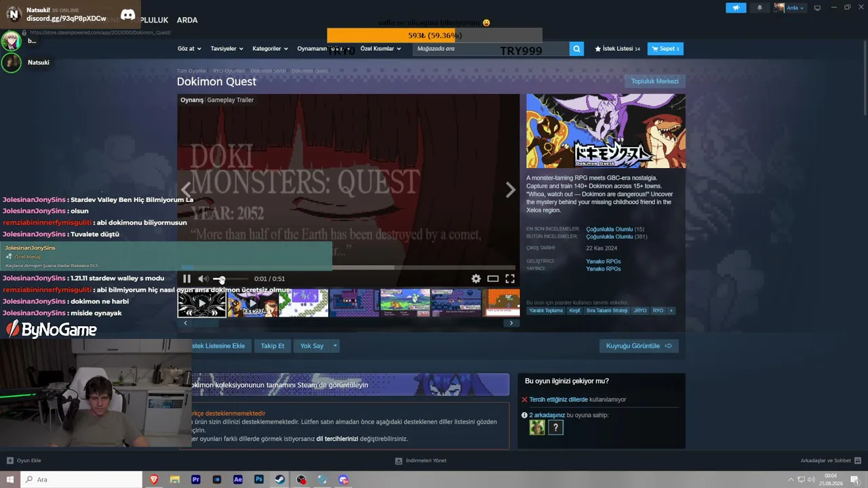868x488 pixels.
Task: Mute the trailer with the speaker icon
Action: click(203, 279)
